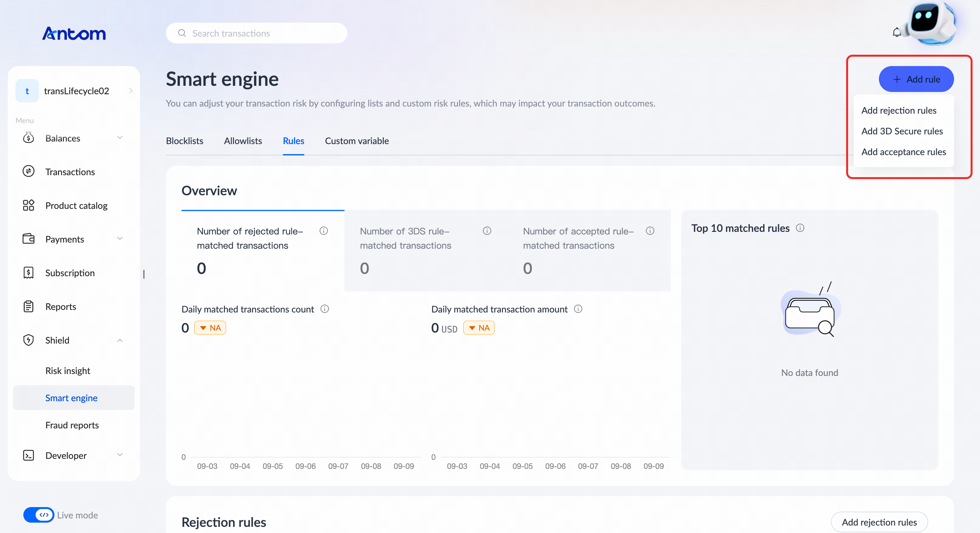This screenshot has width=980, height=533.
Task: Click NA badge next to transaction amount
Action: pos(479,328)
